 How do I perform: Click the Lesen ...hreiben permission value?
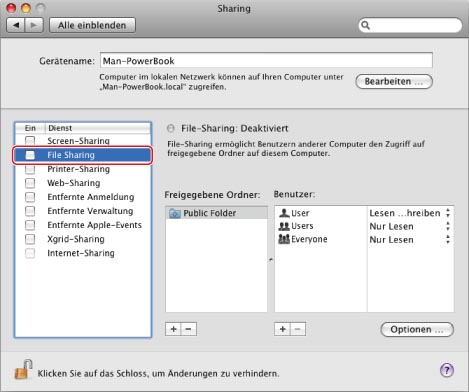pos(405,213)
